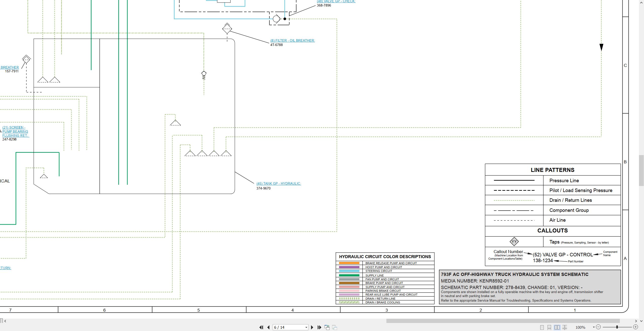Switch to single page view

click(x=542, y=327)
